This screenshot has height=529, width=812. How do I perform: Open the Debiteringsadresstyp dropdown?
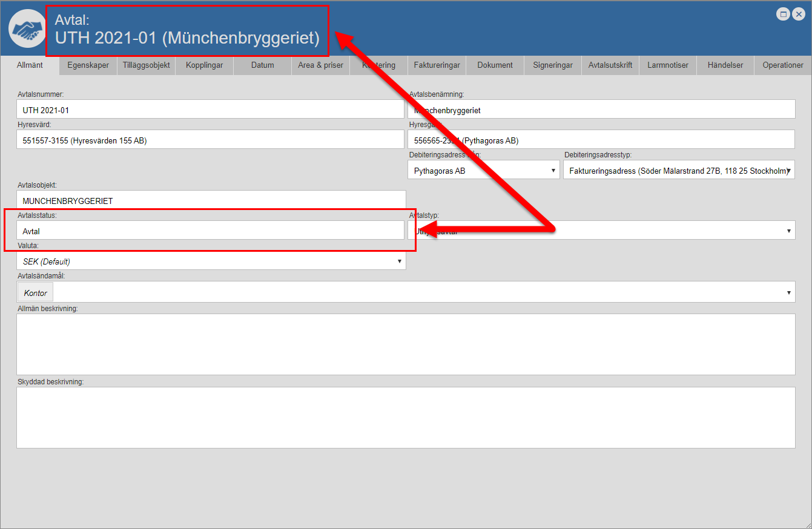(x=788, y=171)
